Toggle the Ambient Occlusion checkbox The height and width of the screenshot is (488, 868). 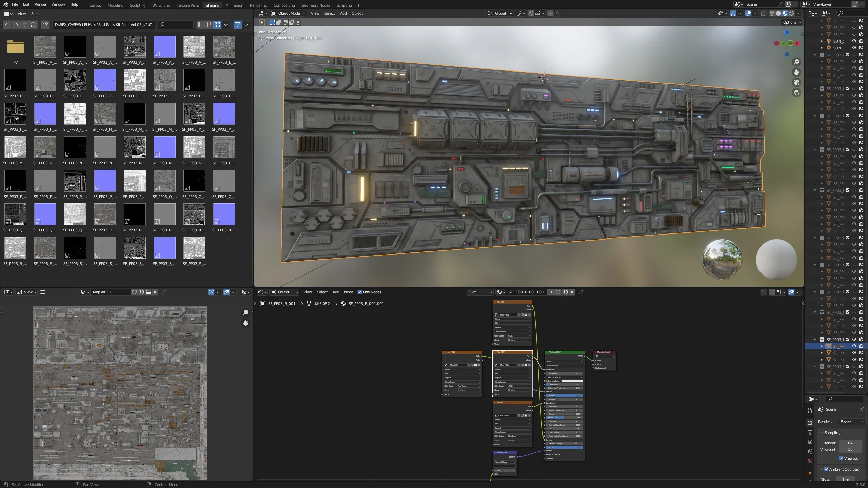(x=826, y=469)
